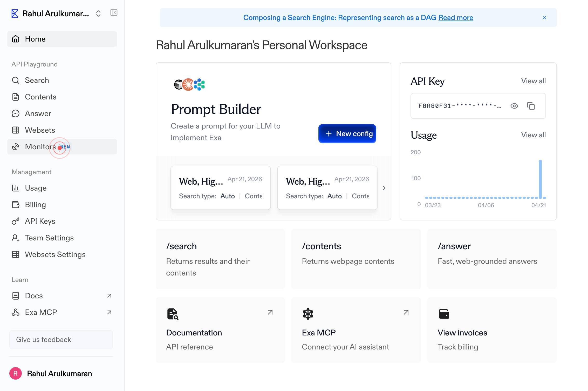Image resolution: width=588 pixels, height=391 pixels.
Task: Open Exa MCP external link in sidebar
Action: pos(62,312)
